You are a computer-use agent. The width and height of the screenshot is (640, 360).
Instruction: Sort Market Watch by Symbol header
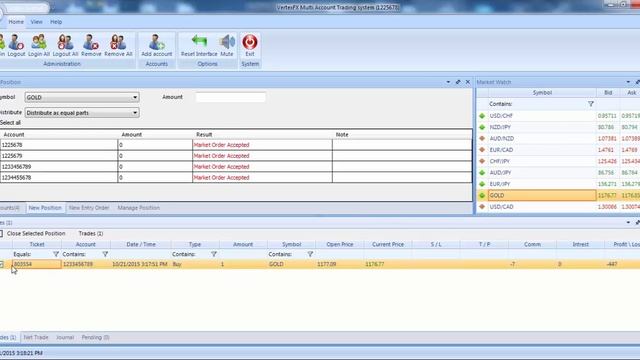(x=542, y=93)
